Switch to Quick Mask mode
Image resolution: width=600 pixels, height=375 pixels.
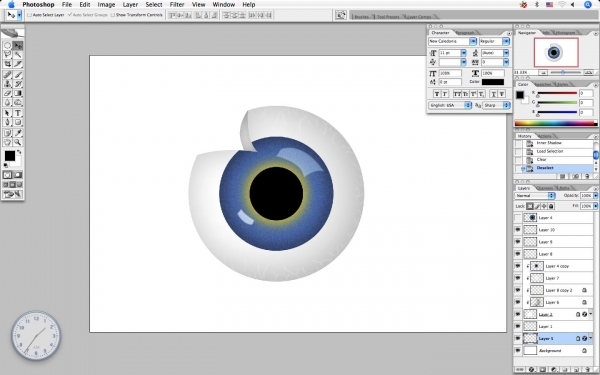(x=18, y=175)
